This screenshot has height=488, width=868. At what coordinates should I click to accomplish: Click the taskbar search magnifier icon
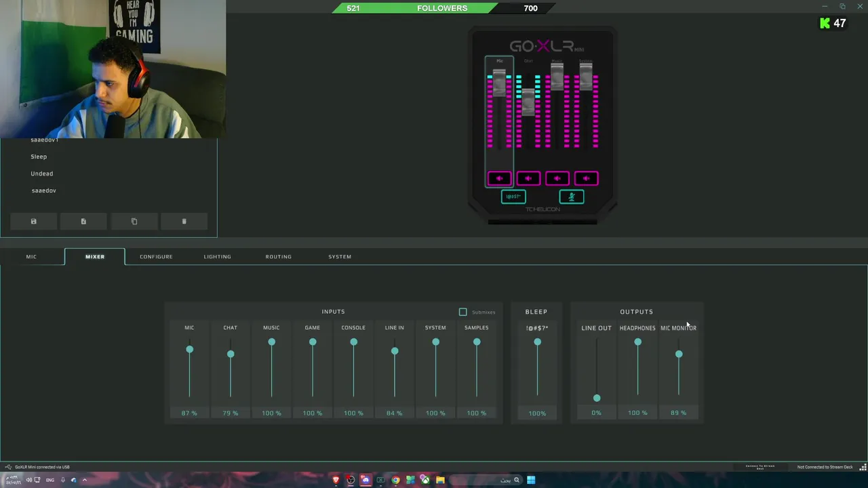[x=517, y=480]
